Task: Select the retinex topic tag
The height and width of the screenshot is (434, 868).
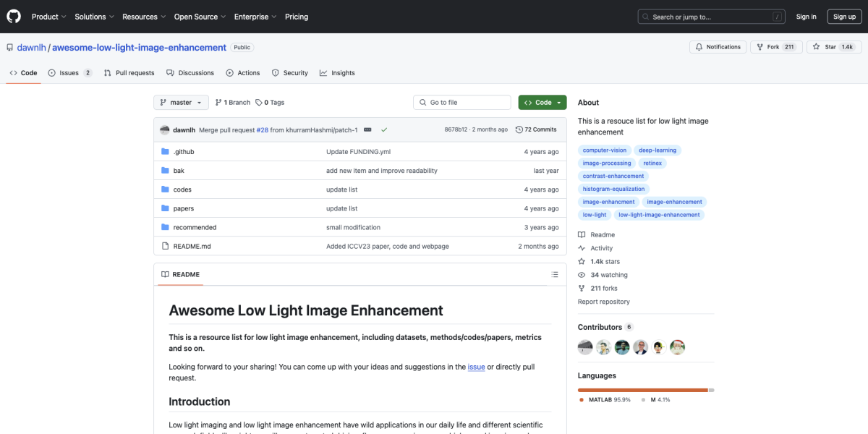Action: click(652, 163)
